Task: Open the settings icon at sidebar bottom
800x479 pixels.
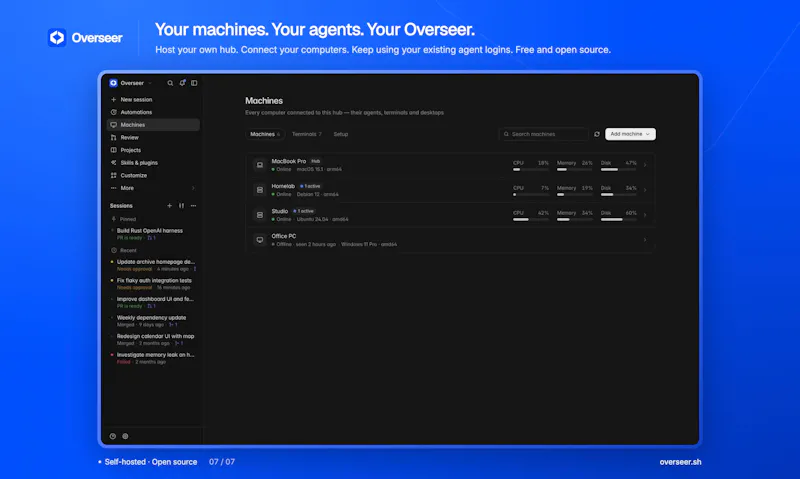Action: tap(125, 436)
